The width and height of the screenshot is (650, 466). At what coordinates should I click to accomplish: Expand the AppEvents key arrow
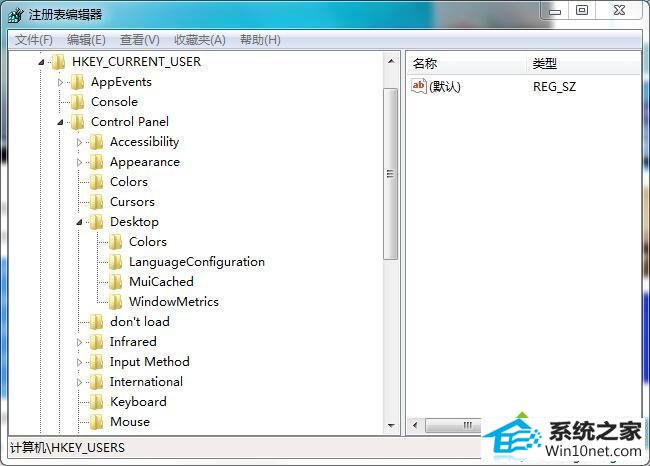tap(61, 83)
